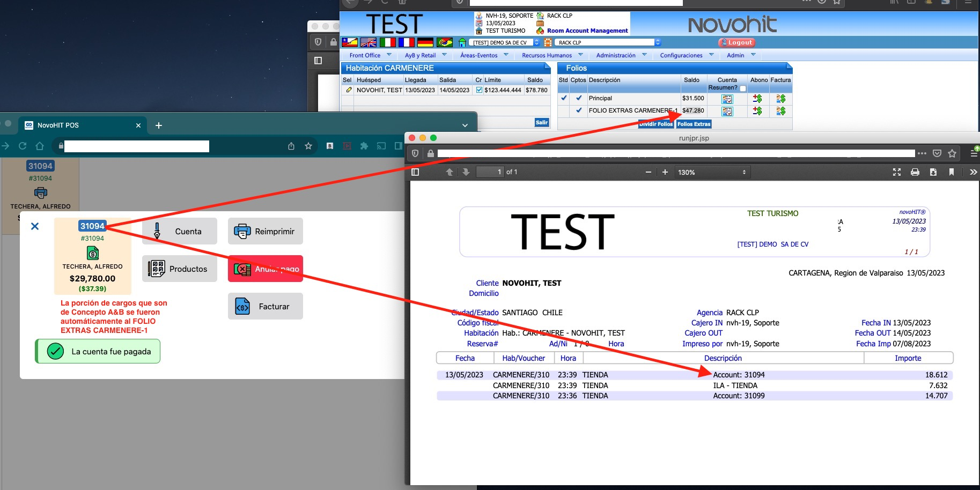Open PDF viewer tools chevron menu
Image resolution: width=980 pixels, height=490 pixels.
click(973, 172)
